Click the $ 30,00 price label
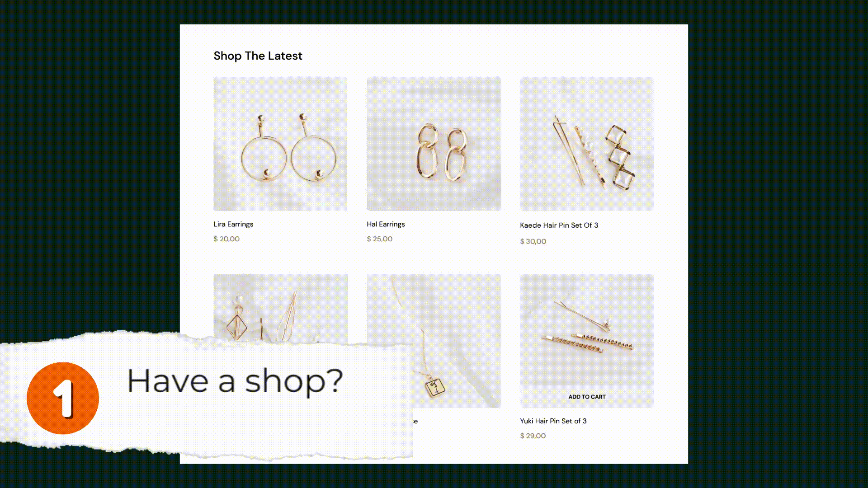Viewport: 868px width, 488px height. 533,241
